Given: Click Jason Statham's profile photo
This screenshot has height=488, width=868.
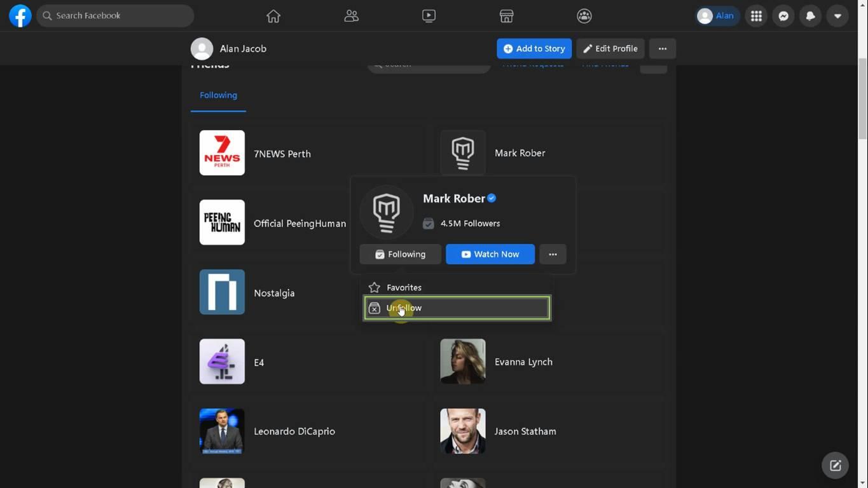Looking at the screenshot, I should tap(463, 431).
